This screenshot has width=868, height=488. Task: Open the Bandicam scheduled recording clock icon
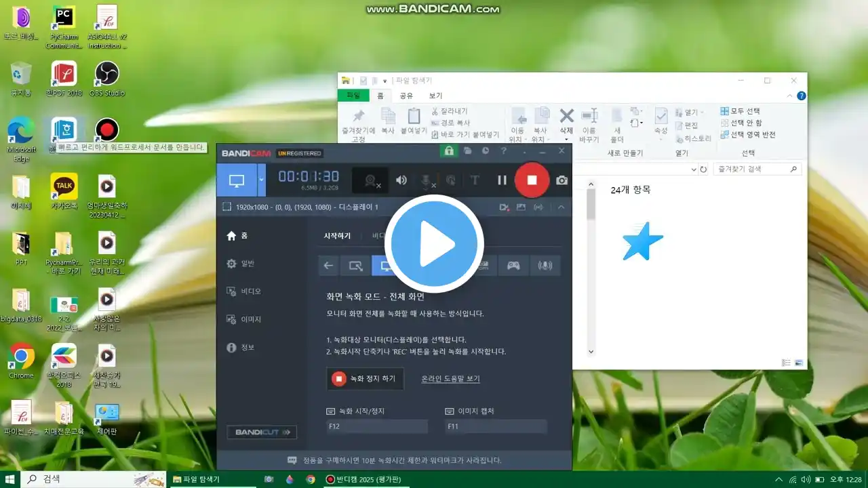pos(486,151)
